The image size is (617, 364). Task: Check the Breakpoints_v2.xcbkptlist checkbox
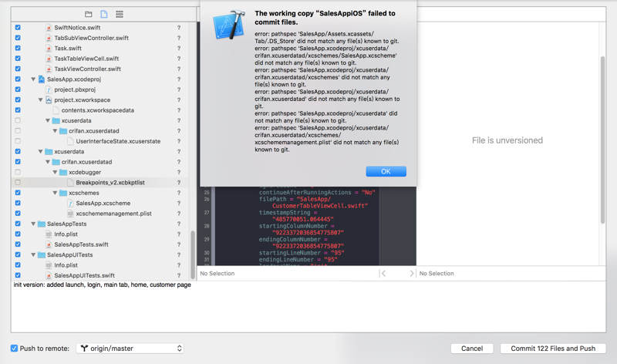(x=18, y=183)
